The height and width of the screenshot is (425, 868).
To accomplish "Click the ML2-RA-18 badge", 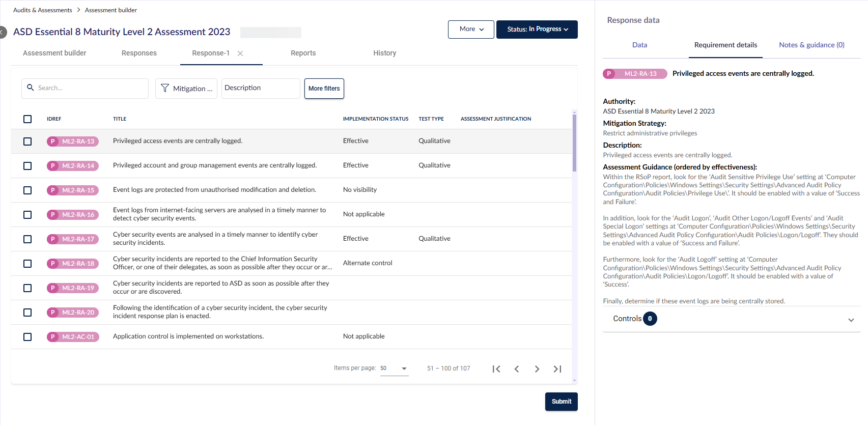I will (x=73, y=264).
